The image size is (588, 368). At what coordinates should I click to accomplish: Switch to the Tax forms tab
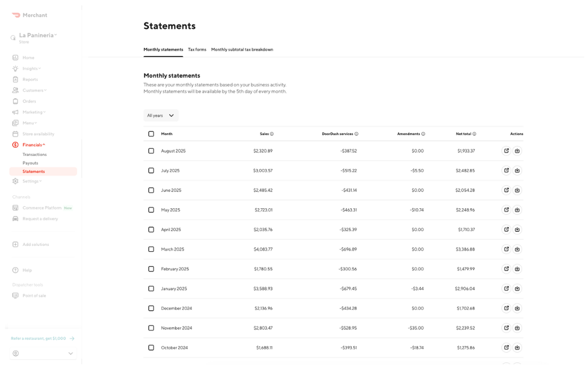tap(197, 49)
